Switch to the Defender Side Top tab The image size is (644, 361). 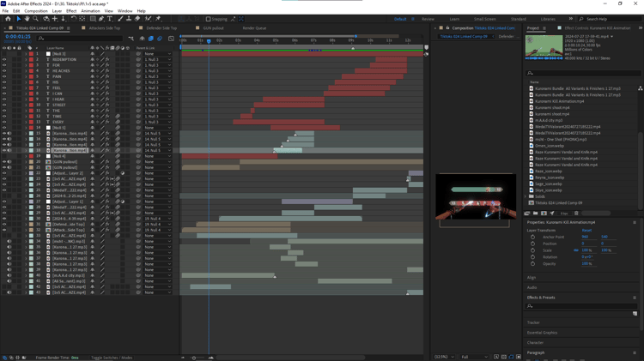161,28
